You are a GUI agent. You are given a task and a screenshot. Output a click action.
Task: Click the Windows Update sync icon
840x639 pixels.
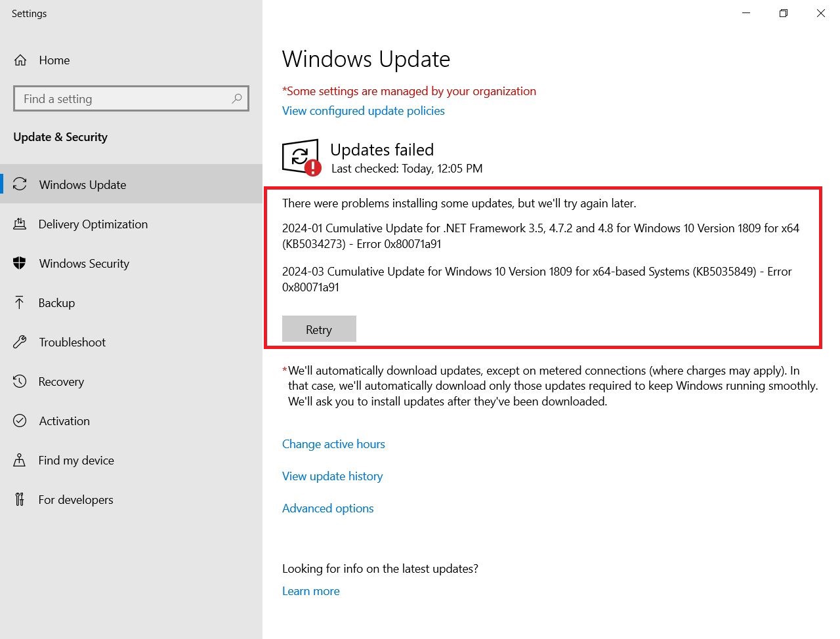20,184
